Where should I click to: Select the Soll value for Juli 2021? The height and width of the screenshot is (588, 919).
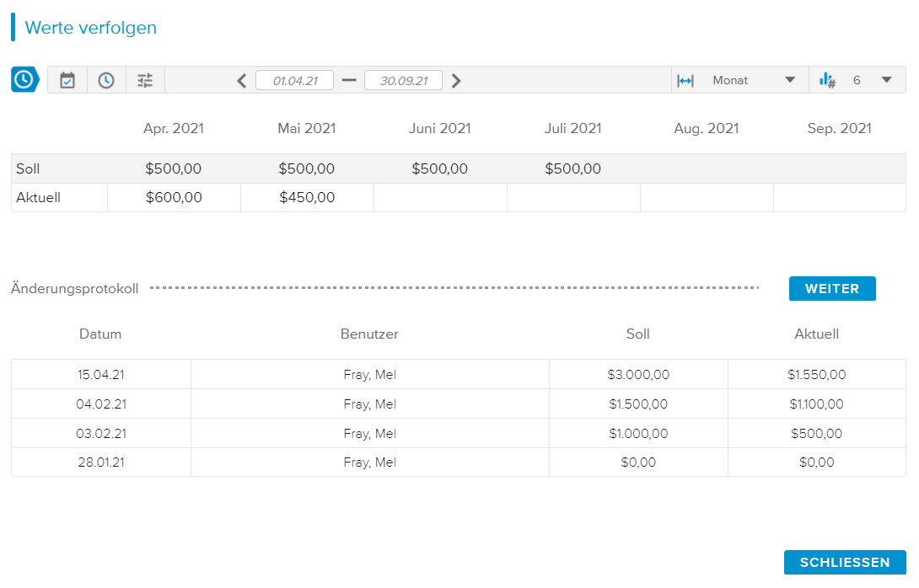[x=573, y=168]
